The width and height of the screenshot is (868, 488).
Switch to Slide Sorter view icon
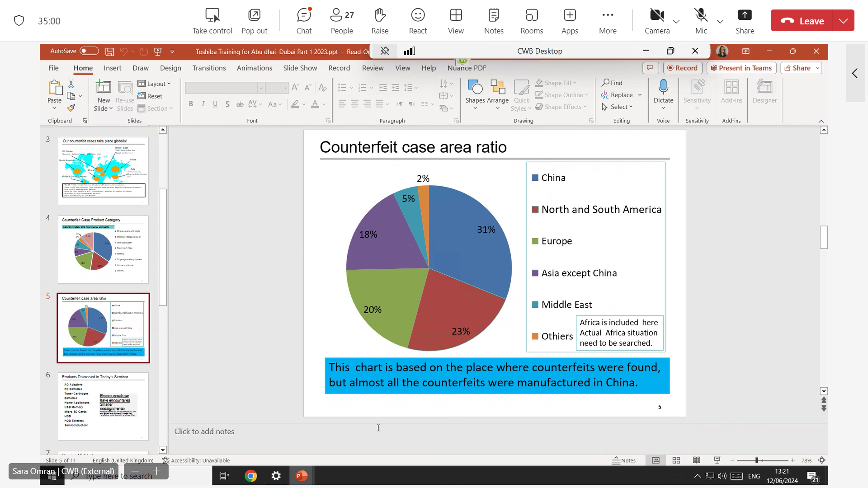pos(676,460)
